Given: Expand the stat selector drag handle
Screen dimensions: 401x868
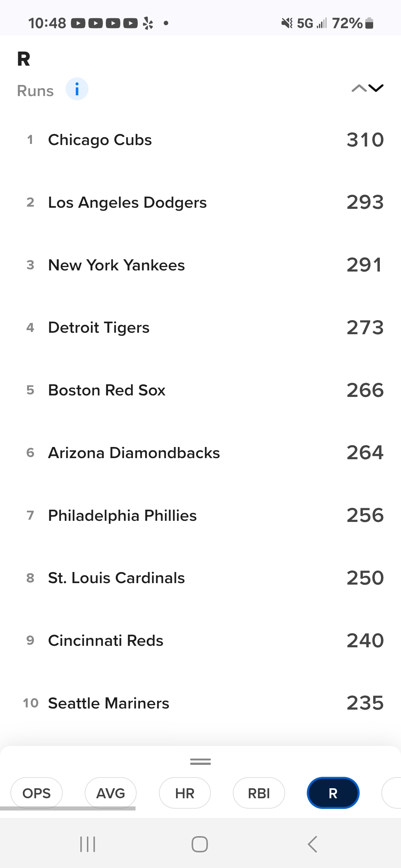Looking at the screenshot, I should 200,762.
